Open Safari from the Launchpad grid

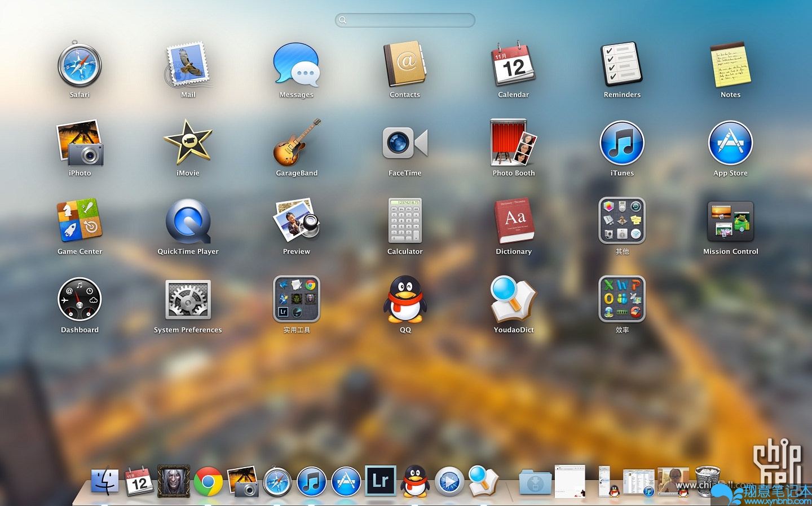pyautogui.click(x=80, y=65)
